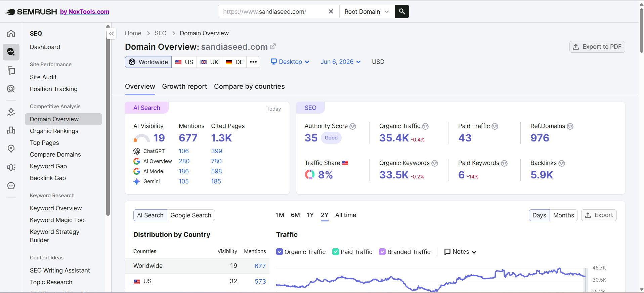Open Root Domain dropdown
644x293 pixels.
click(x=367, y=12)
